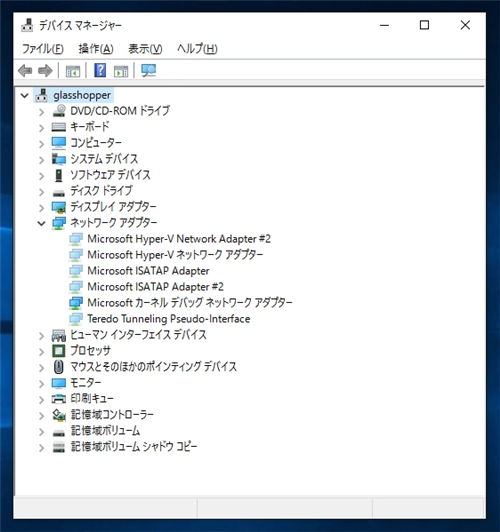Click the ディスプレイ アダプター icon
Screen dimensions: 500x532
coord(59,207)
